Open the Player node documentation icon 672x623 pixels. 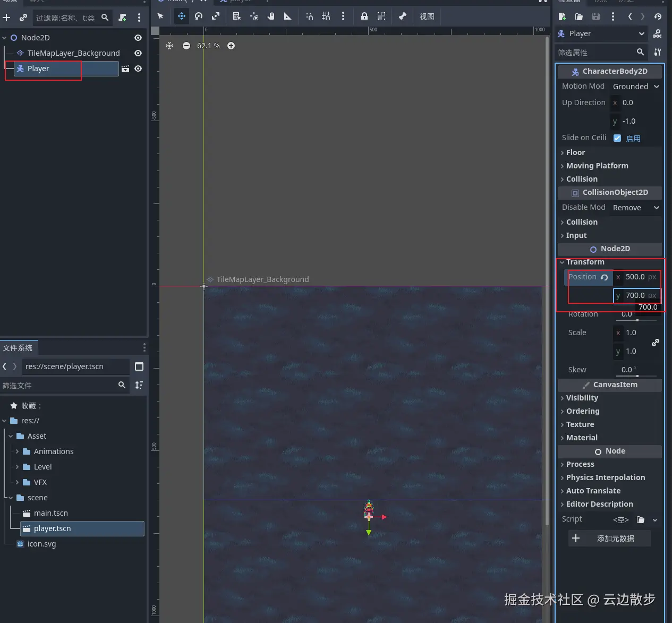point(658,33)
